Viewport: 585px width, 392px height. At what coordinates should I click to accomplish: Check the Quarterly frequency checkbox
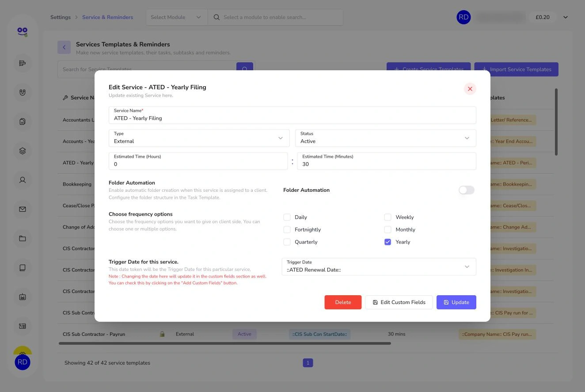287,242
